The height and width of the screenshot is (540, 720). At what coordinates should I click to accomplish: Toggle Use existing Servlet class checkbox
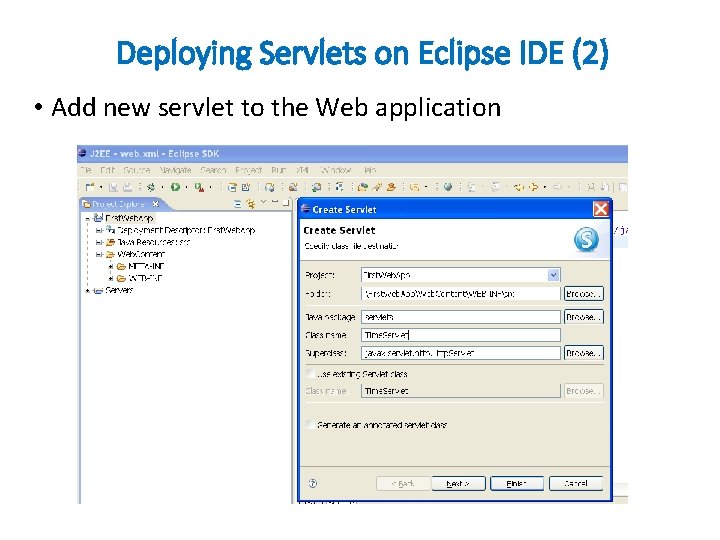click(310, 373)
